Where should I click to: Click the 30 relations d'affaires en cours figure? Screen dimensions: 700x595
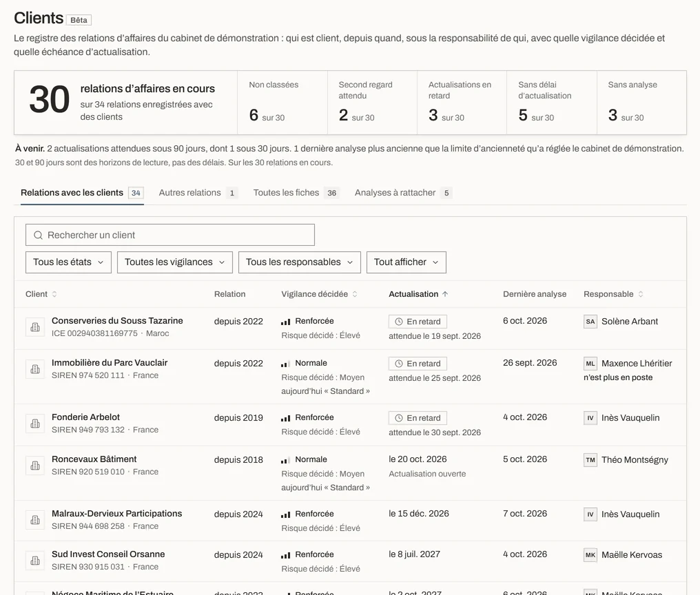[x=49, y=100]
